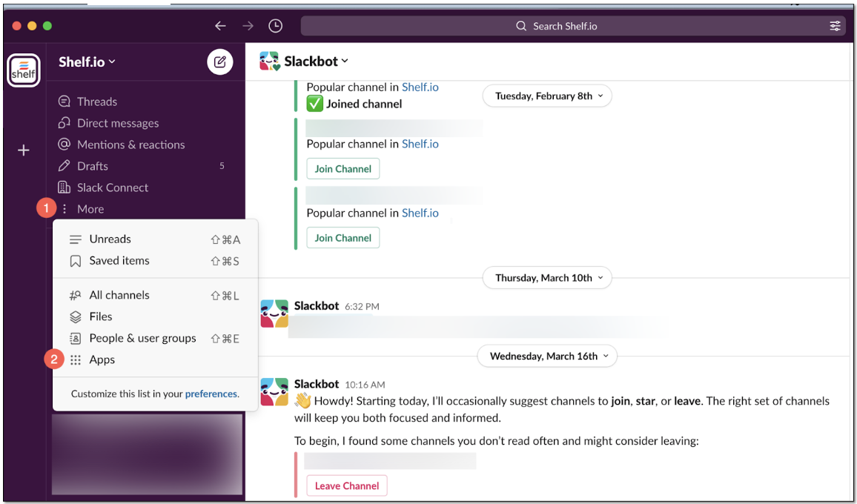
Task: Click the All channels hash icon
Action: [76, 295]
